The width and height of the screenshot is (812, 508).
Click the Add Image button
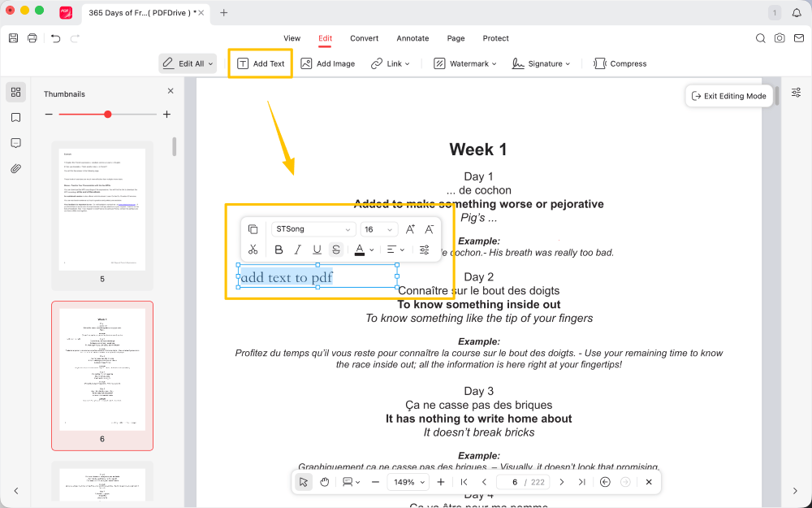click(327, 63)
